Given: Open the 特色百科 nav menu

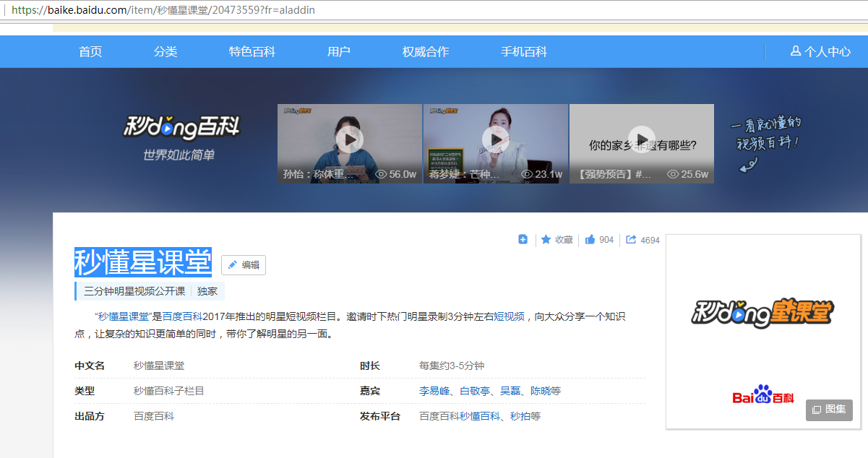Looking at the screenshot, I should click(x=252, y=52).
